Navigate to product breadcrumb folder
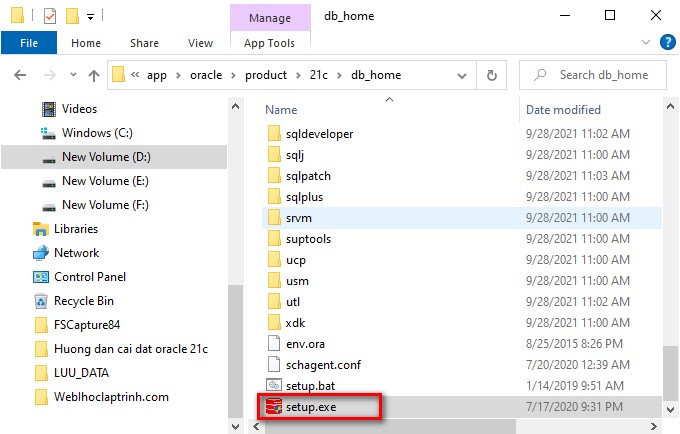 [266, 75]
